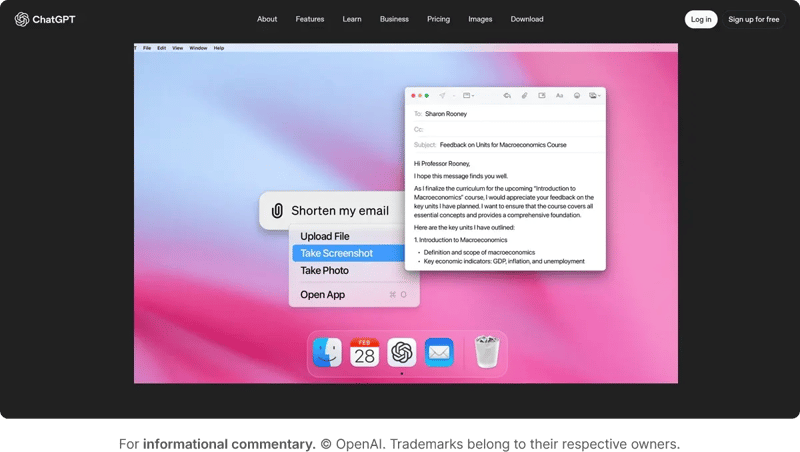The height and width of the screenshot is (452, 800).
Task: Click the paperclip icon beside Shorten my email
Action: pos(277,211)
